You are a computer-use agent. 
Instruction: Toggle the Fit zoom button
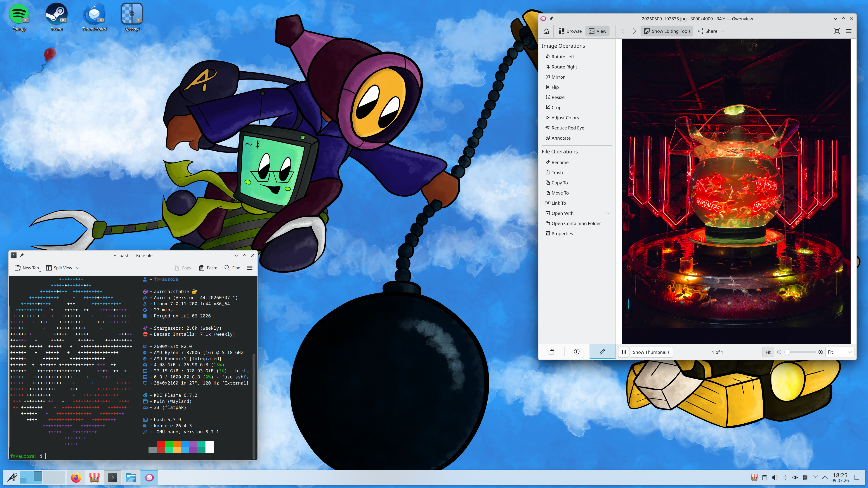(768, 352)
